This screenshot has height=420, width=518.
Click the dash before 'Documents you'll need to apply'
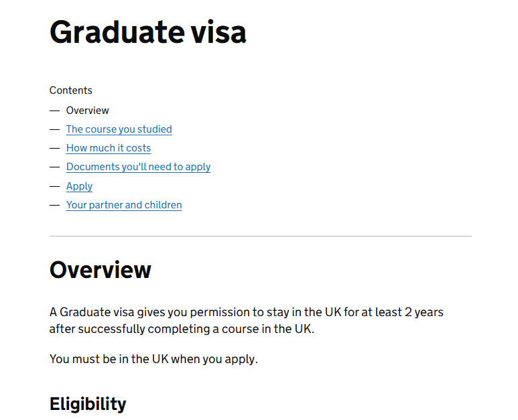(x=54, y=167)
